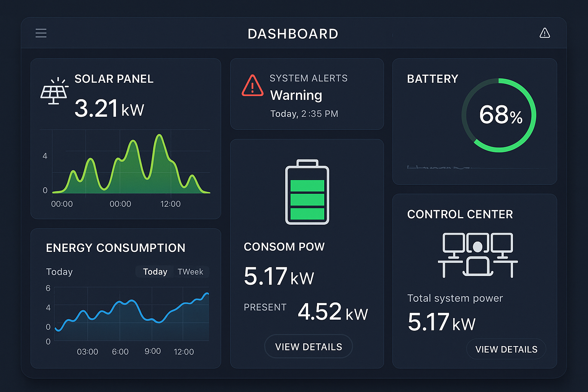588x392 pixels.
Task: Click the Total system power 5.17 kW value
Action: coord(441,322)
